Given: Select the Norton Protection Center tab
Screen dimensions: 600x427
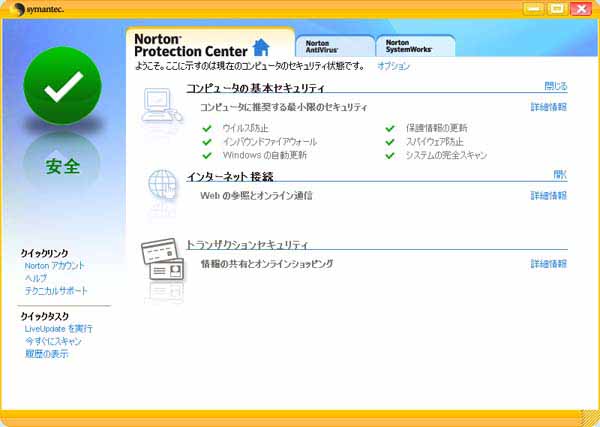Looking at the screenshot, I should (210, 43).
